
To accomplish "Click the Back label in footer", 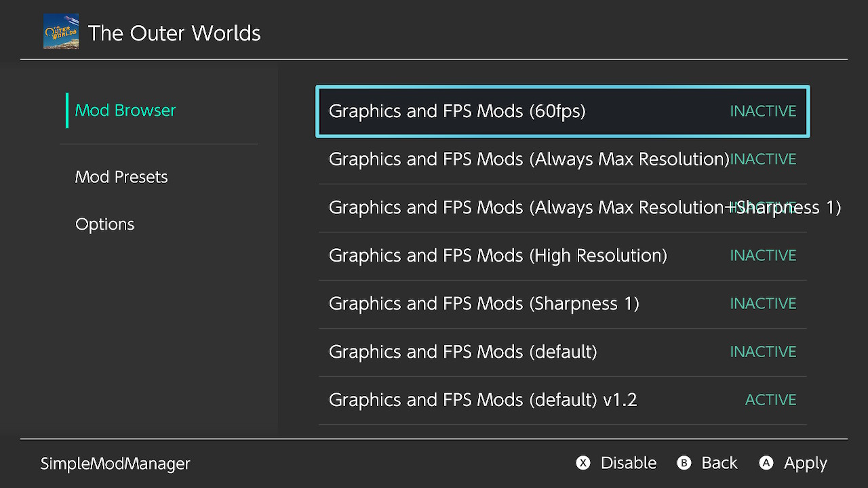I will (x=719, y=463).
